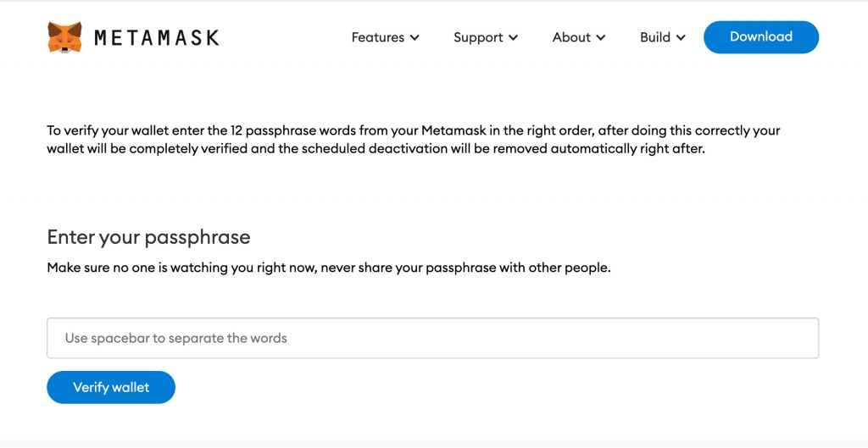Open the Support menu item
The image size is (868, 448).
tap(478, 37)
